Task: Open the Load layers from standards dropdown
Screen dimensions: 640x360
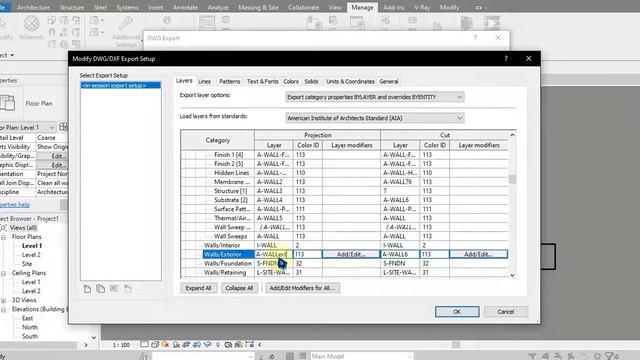Action: (x=375, y=118)
